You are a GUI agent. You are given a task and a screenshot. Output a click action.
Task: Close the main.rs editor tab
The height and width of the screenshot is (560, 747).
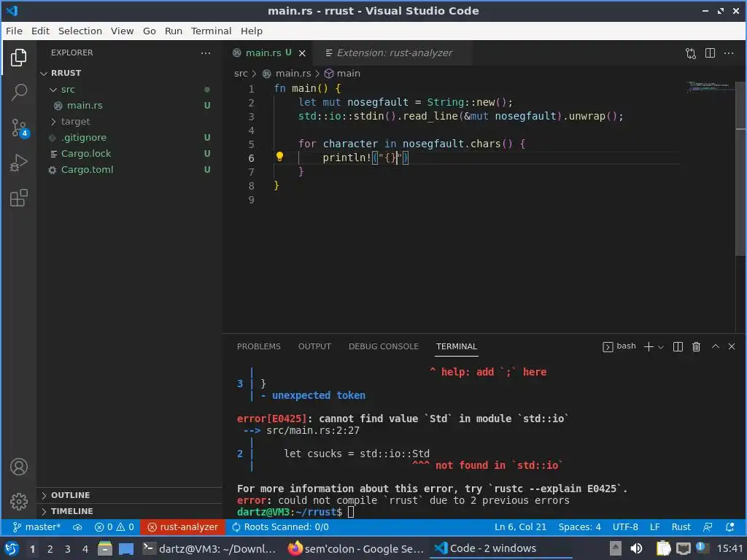coord(301,53)
